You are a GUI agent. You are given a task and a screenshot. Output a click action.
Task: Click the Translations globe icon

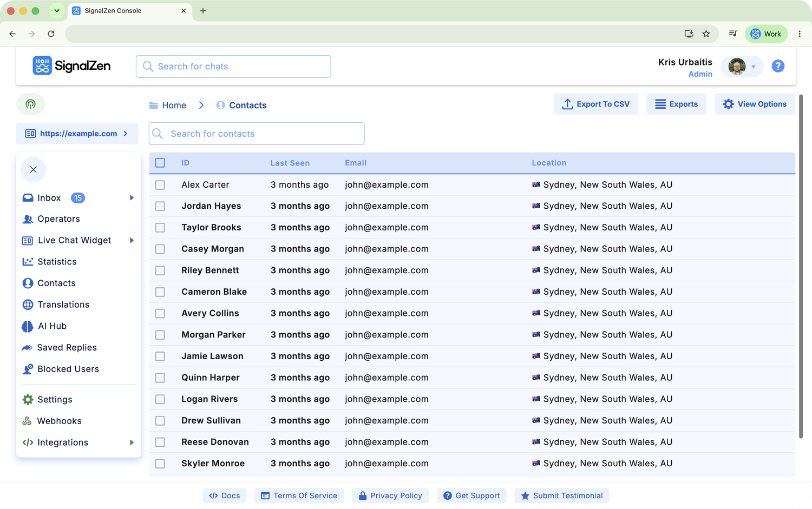coord(28,305)
